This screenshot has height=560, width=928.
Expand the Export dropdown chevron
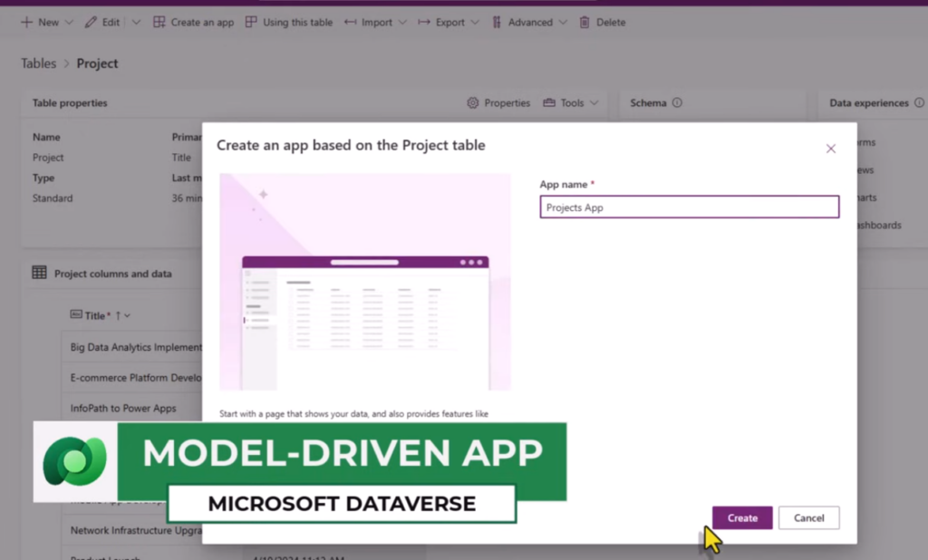tap(475, 22)
